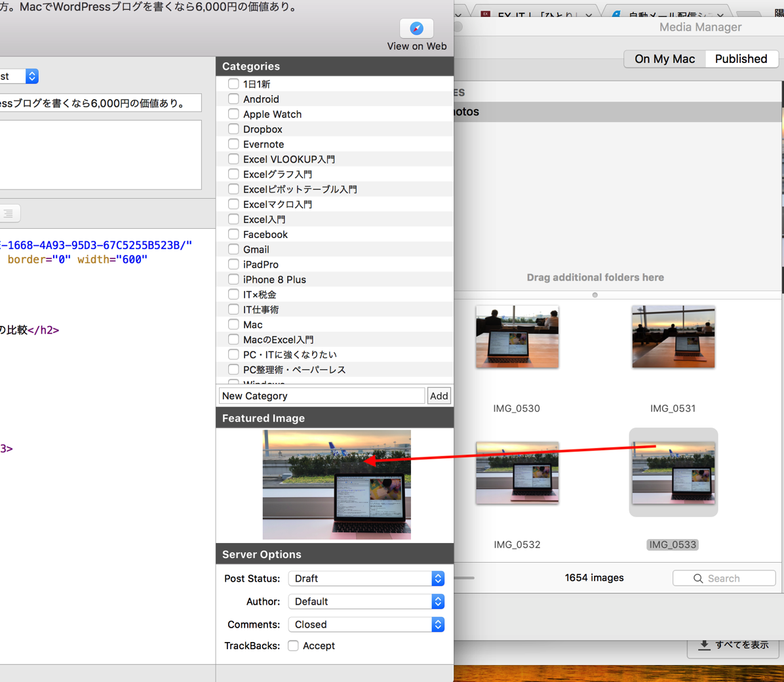The width and height of the screenshot is (784, 682).
Task: Check the Excelピボットテーブル入門 category
Action: pos(233,189)
